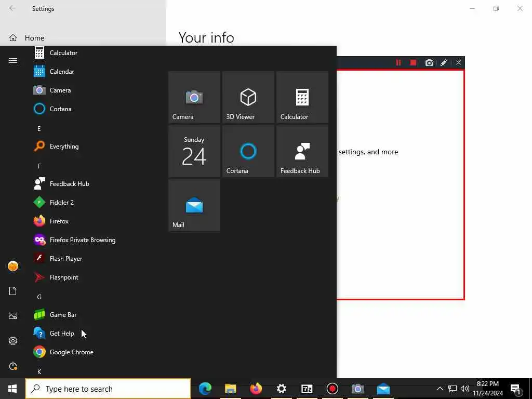Show hidden system tray icons
The image size is (532, 399).
440,389
